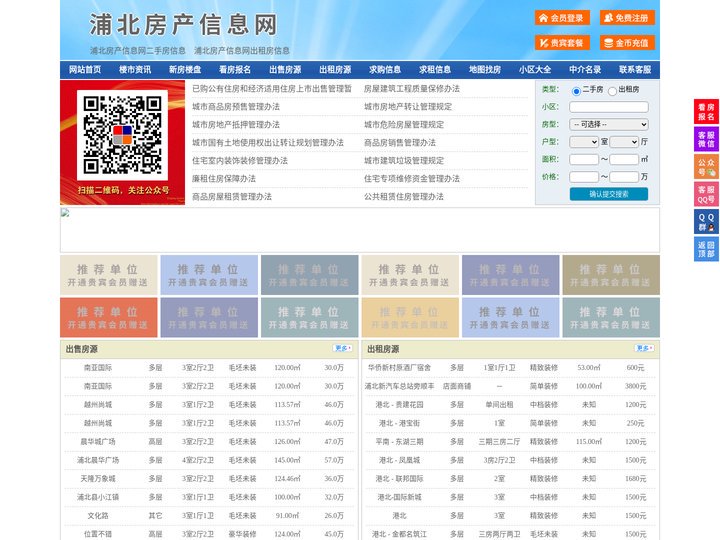Image resolution: width=720 pixels, height=540 pixels.
Task: Click 更多 in the 出租房源 panel header
Action: tap(644, 349)
